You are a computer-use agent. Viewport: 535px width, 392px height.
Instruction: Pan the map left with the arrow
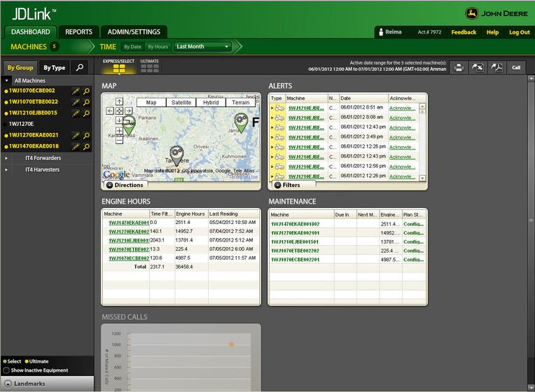(110, 111)
